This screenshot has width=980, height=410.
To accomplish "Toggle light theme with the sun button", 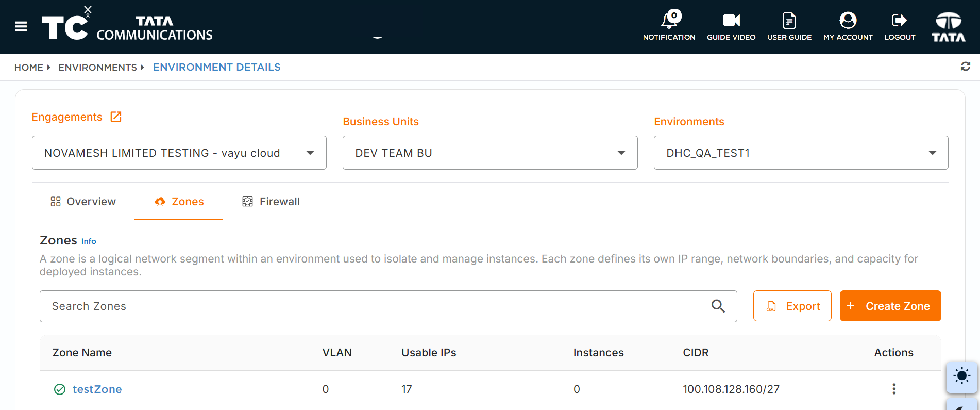I will [x=961, y=376].
